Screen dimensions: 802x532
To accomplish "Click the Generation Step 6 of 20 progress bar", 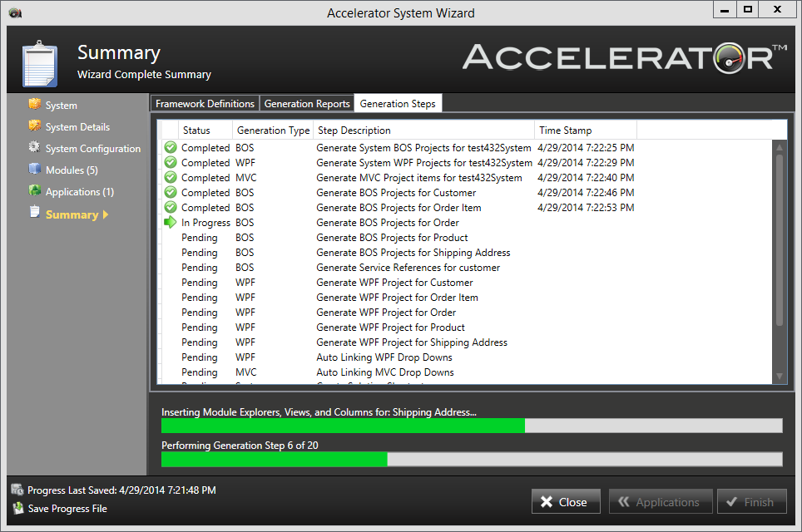I will pyautogui.click(x=472, y=459).
